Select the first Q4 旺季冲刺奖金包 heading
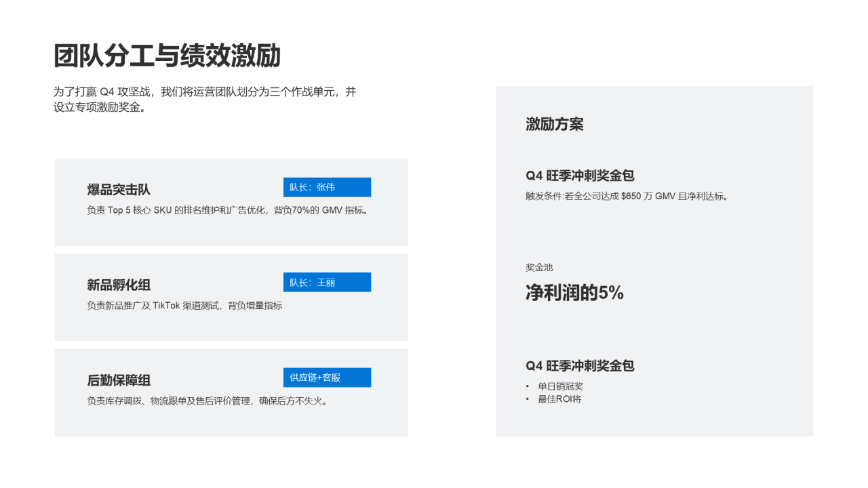 580,175
